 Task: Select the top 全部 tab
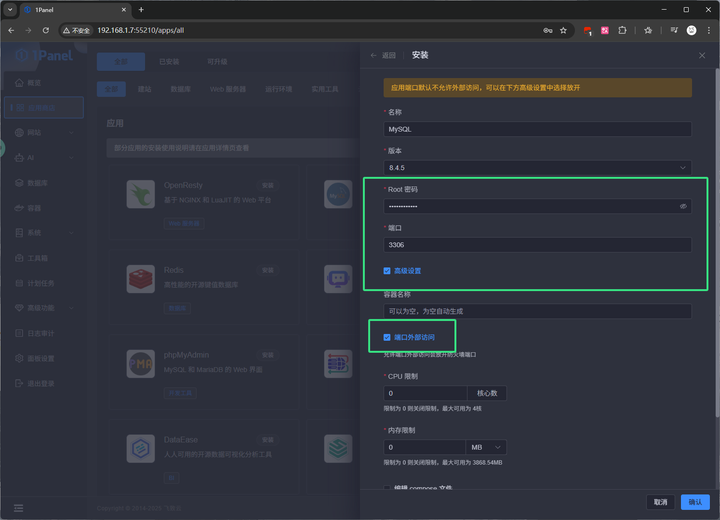coord(121,62)
